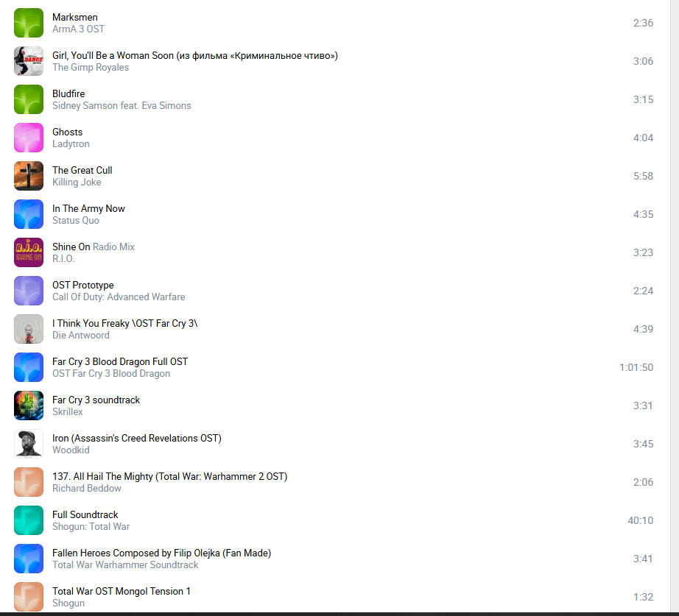Open artist Skrillex
Screen dimensions: 679x616
[x=68, y=412]
